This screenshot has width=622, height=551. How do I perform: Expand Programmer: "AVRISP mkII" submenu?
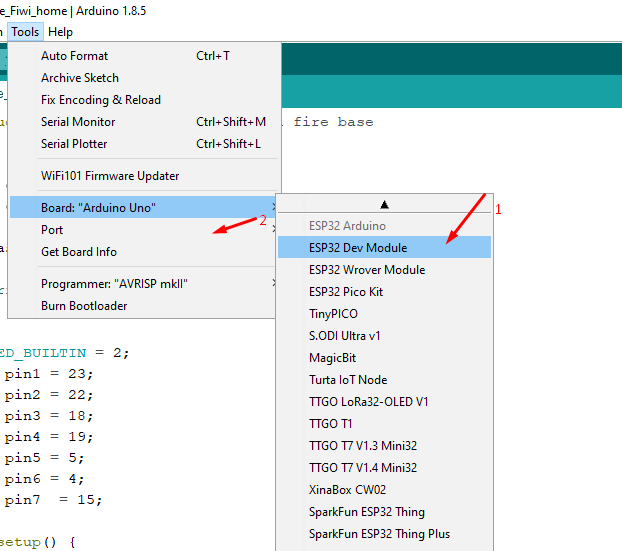click(143, 284)
